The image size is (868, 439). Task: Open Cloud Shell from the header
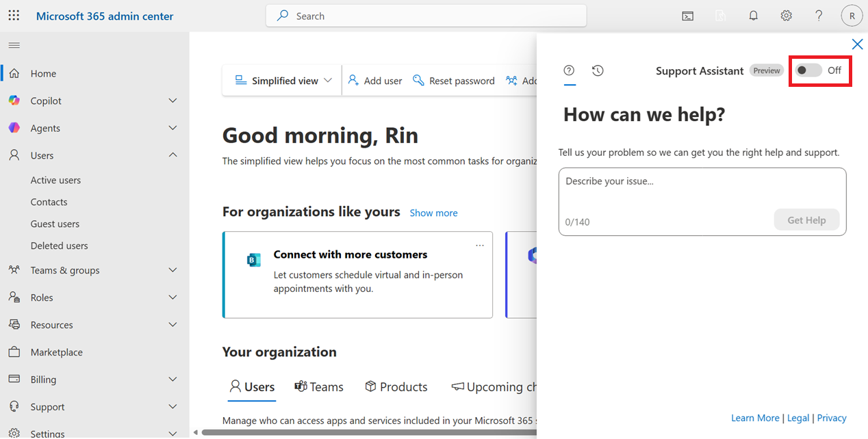click(688, 16)
